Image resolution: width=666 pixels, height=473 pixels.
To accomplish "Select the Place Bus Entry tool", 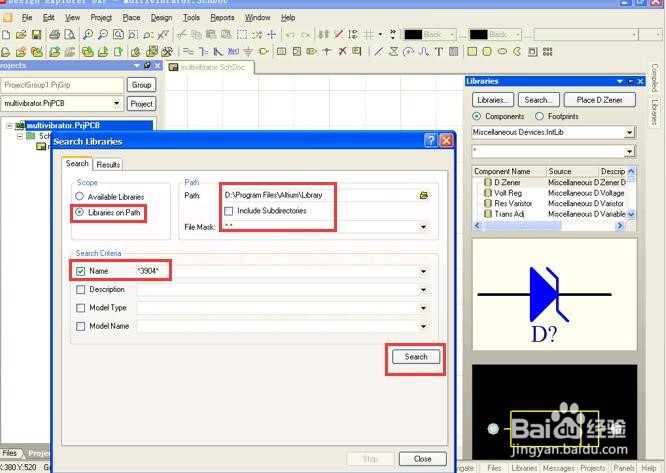I will (218, 52).
